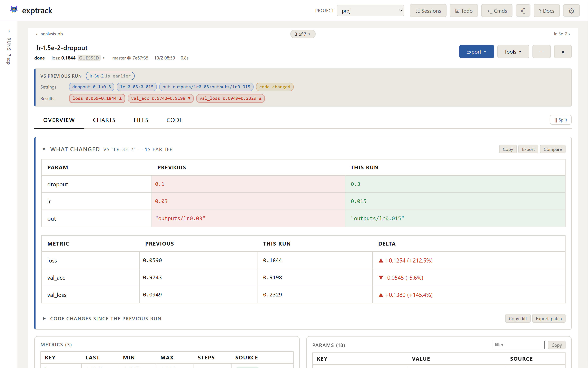Switch to the FILES tab

click(141, 120)
